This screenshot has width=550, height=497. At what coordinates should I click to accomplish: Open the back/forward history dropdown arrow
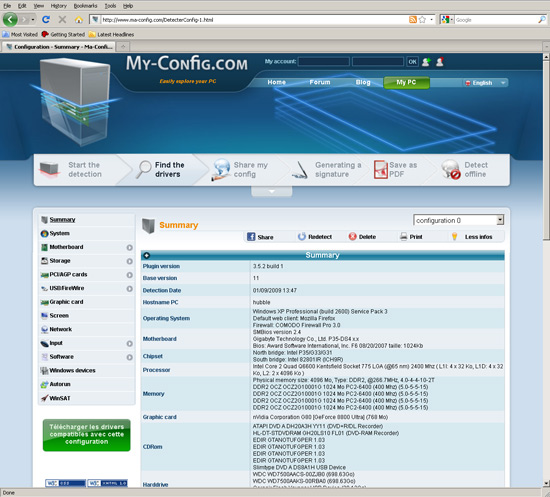pyautogui.click(x=33, y=20)
